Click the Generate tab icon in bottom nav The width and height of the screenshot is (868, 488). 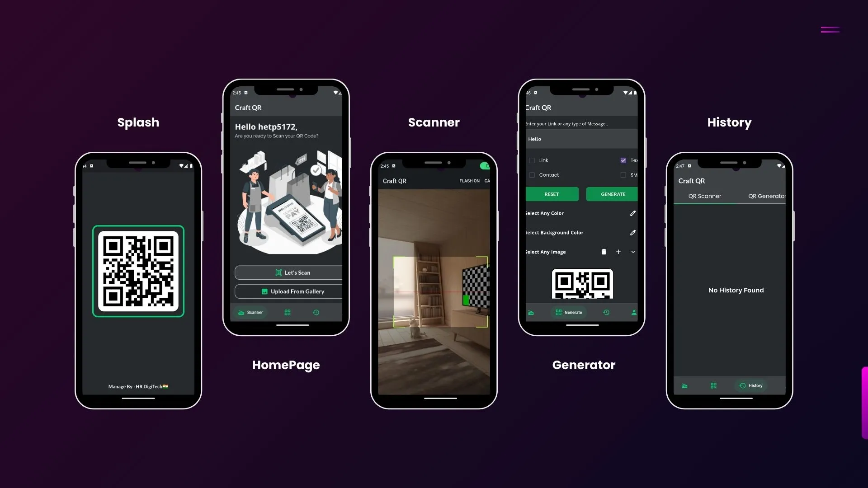tap(557, 312)
